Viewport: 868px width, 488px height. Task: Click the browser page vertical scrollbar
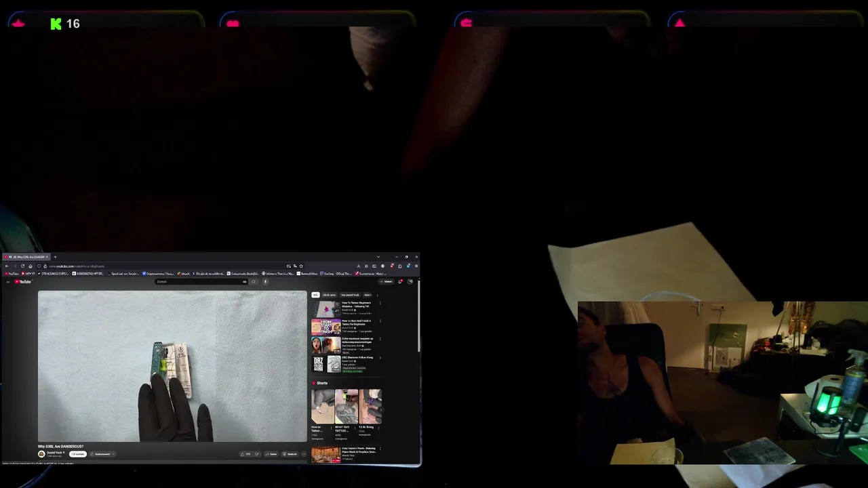419,315
